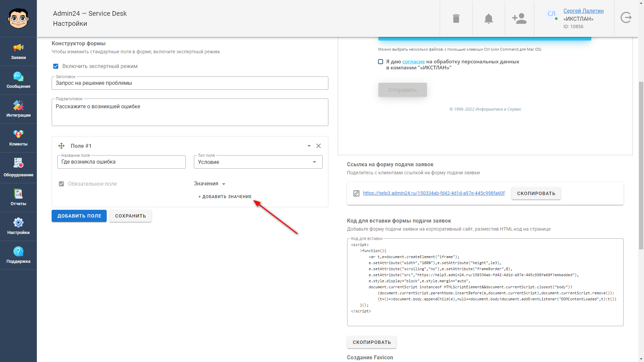Screen dimensions: 644x362
Task: Remove Поле #1 with the X icon
Action: click(318, 146)
